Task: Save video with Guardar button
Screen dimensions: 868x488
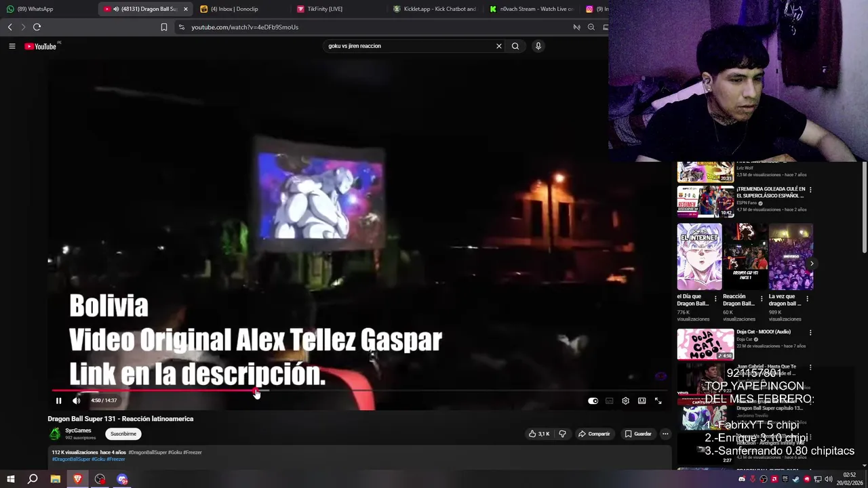Action: (638, 434)
